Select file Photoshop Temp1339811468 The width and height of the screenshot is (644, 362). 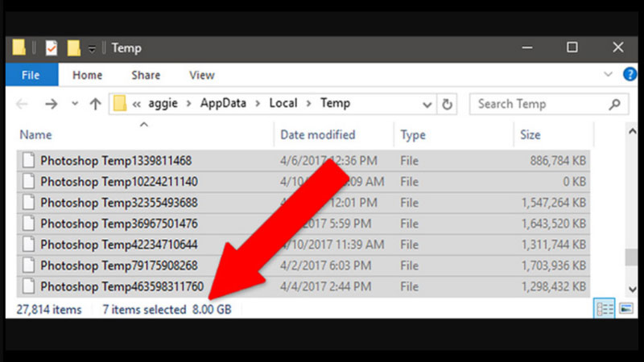[x=116, y=161]
